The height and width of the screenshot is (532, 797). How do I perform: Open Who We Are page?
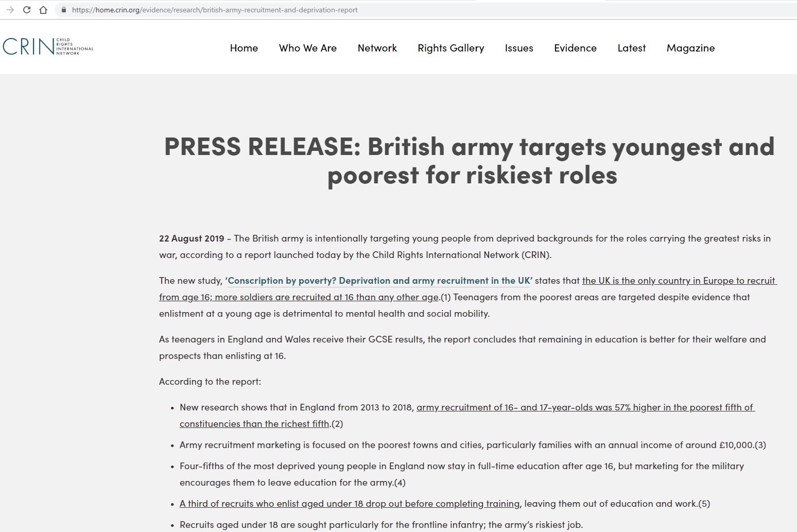click(x=307, y=48)
